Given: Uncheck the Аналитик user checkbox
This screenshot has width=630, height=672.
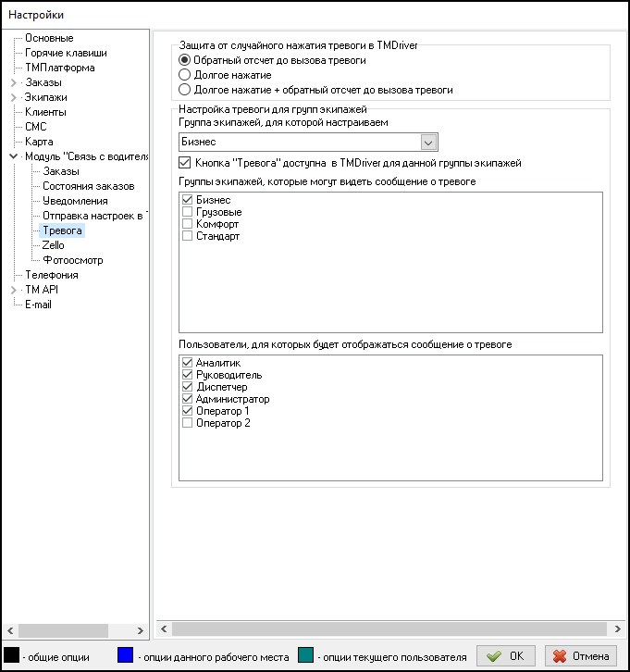Looking at the screenshot, I should tap(188, 363).
